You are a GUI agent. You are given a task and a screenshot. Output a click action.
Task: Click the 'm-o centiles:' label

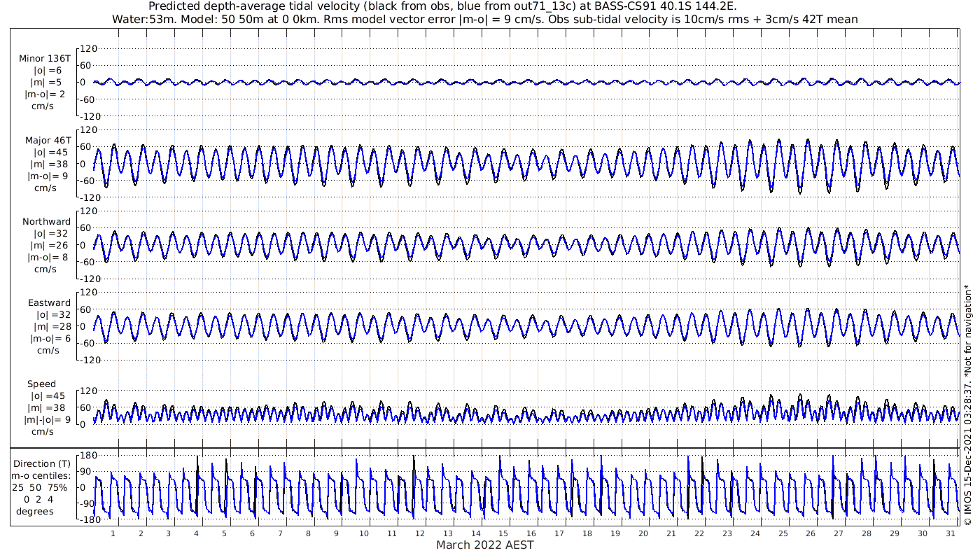[x=41, y=476]
